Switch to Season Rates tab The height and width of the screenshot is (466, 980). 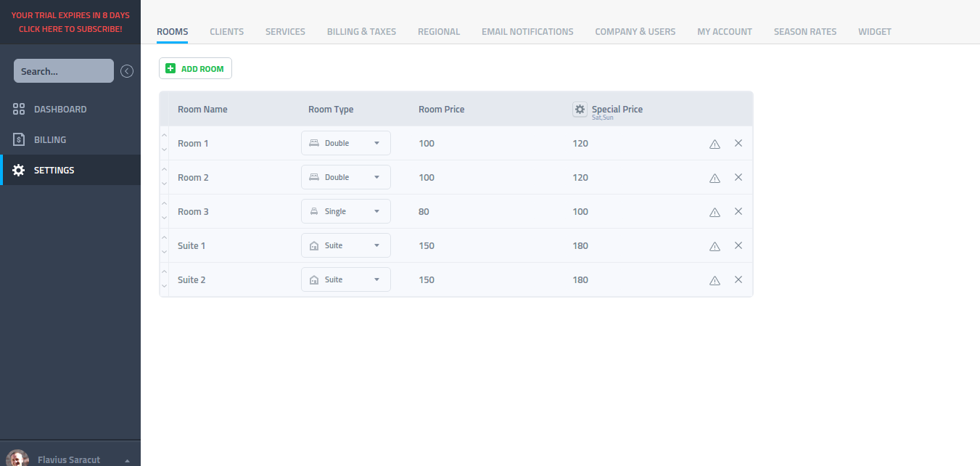tap(805, 31)
